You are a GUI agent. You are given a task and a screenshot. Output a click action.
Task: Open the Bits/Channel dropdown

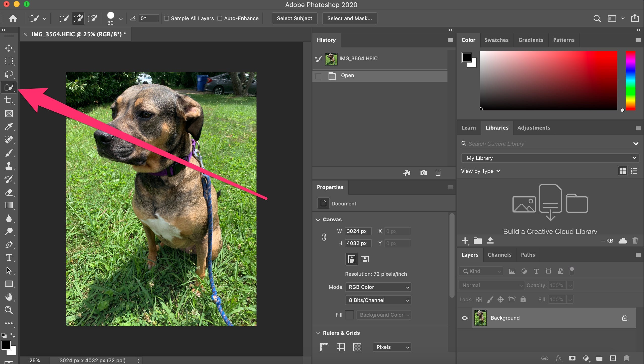377,300
